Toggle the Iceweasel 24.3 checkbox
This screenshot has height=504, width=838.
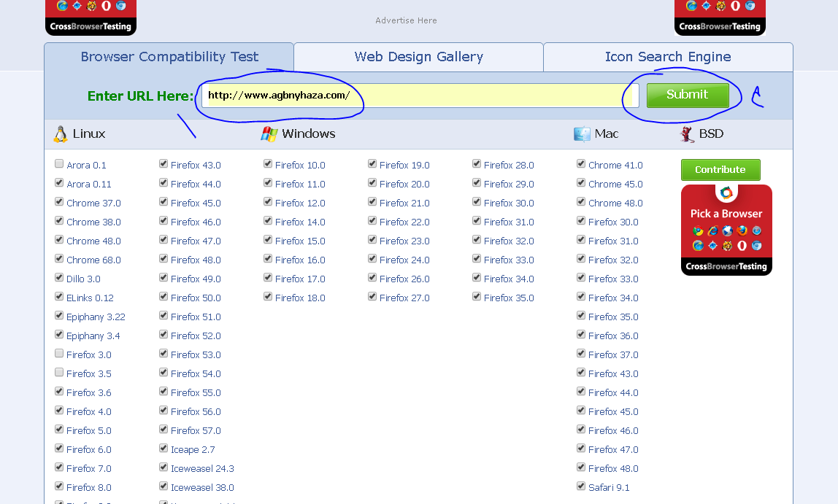[164, 467]
